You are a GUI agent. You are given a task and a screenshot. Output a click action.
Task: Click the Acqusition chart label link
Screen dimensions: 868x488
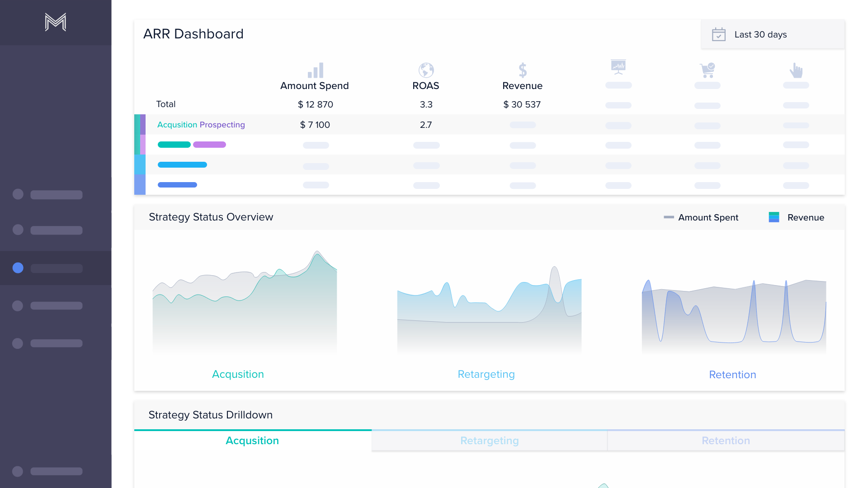(238, 374)
